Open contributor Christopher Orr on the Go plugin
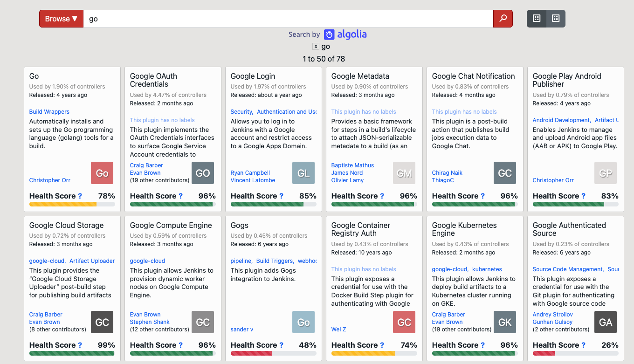Viewport: 634px width, 364px height. click(x=49, y=180)
